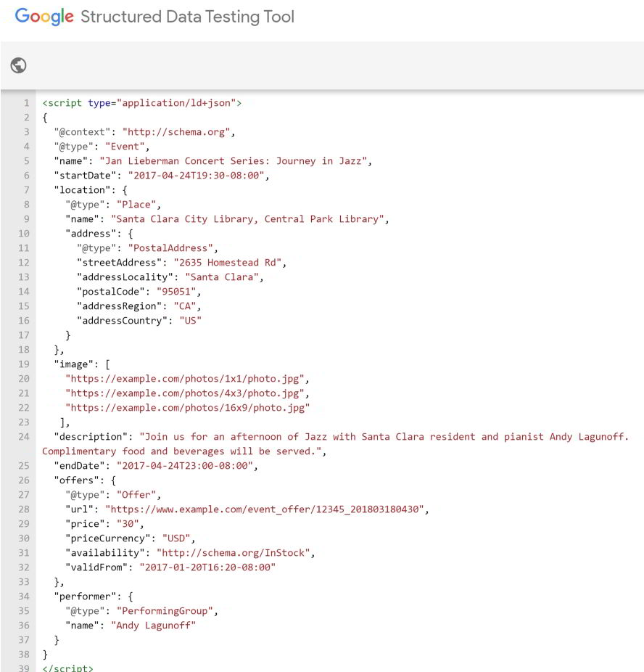
Task: Click the 1x1 photo.jpg URL
Action: tap(184, 379)
